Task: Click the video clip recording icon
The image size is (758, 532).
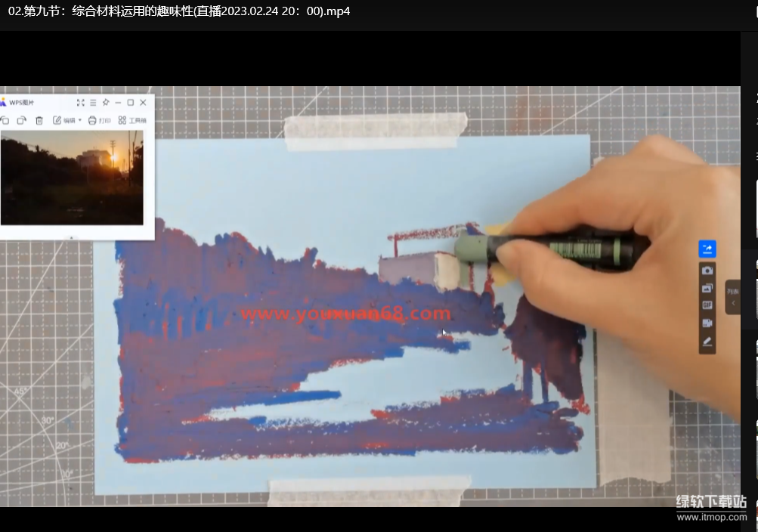Action: (707, 323)
